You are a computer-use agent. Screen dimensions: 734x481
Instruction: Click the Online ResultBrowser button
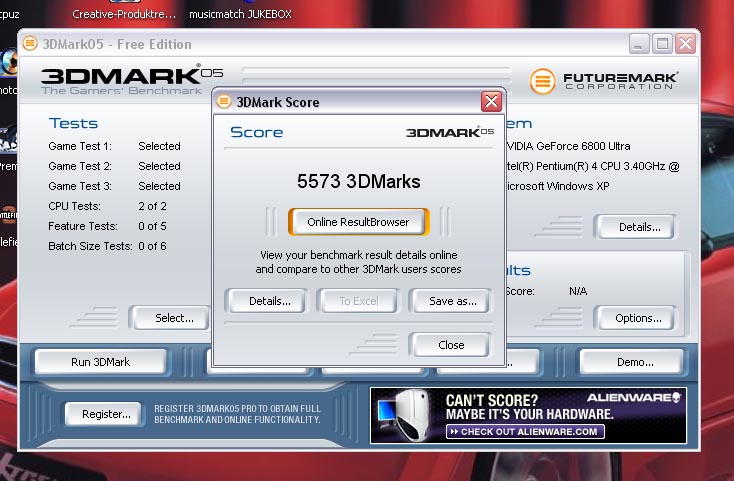pyautogui.click(x=358, y=222)
